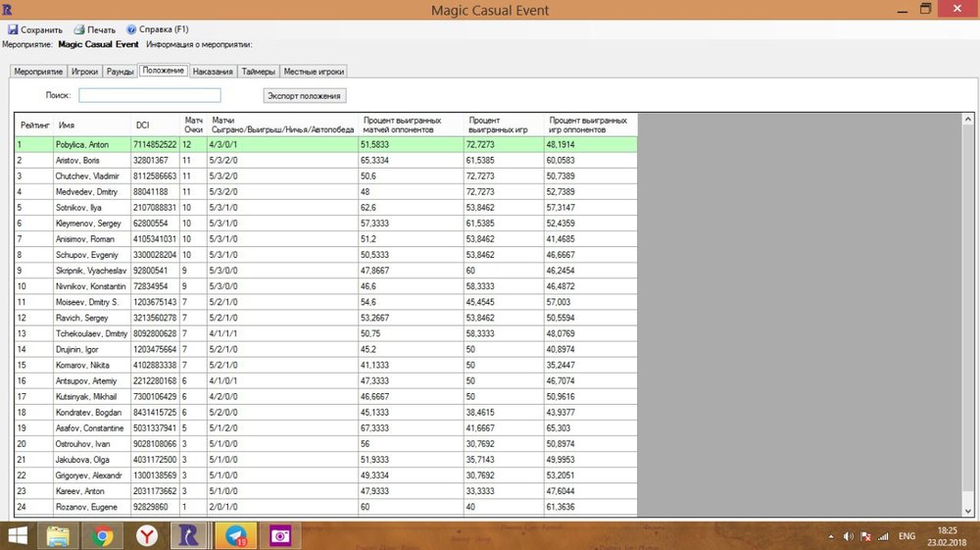Click the Поиск search field

click(x=150, y=95)
